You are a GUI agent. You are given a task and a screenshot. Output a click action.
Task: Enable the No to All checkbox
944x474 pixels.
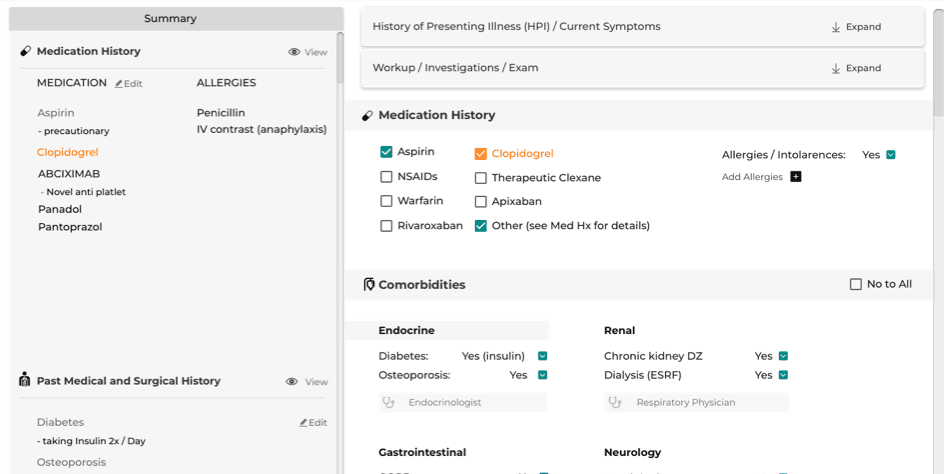click(x=856, y=284)
